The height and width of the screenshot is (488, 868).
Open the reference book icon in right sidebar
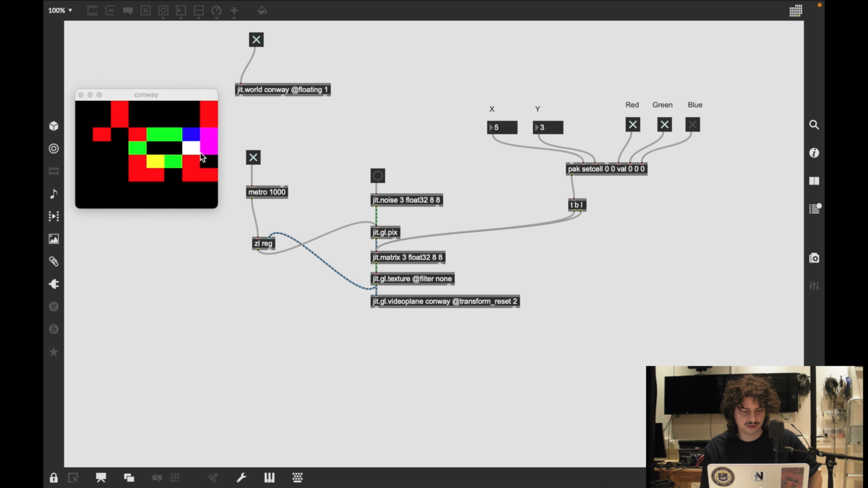814,181
